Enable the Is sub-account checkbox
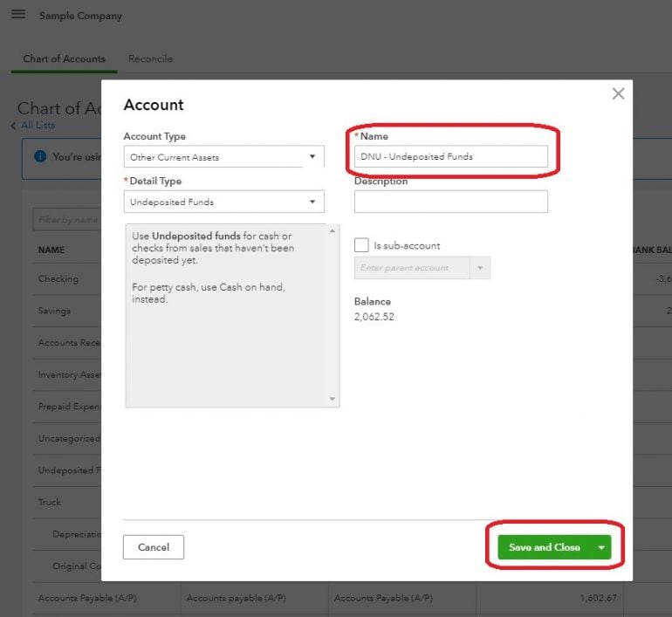 361,245
